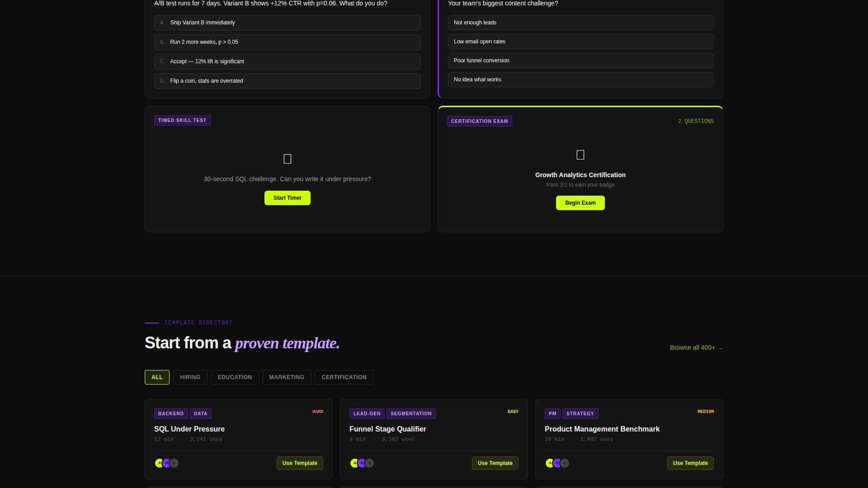Select poll option 'Not enough leads'
868x488 pixels.
pyautogui.click(x=580, y=22)
